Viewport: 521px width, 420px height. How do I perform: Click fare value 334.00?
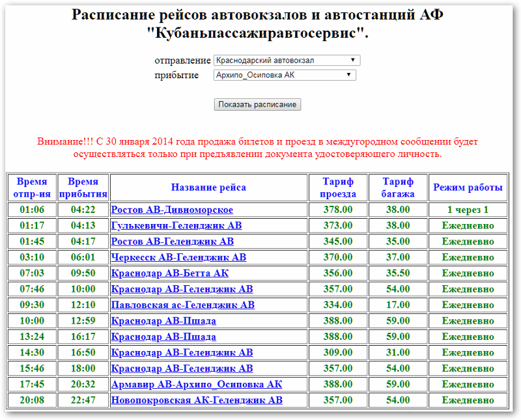(x=338, y=305)
